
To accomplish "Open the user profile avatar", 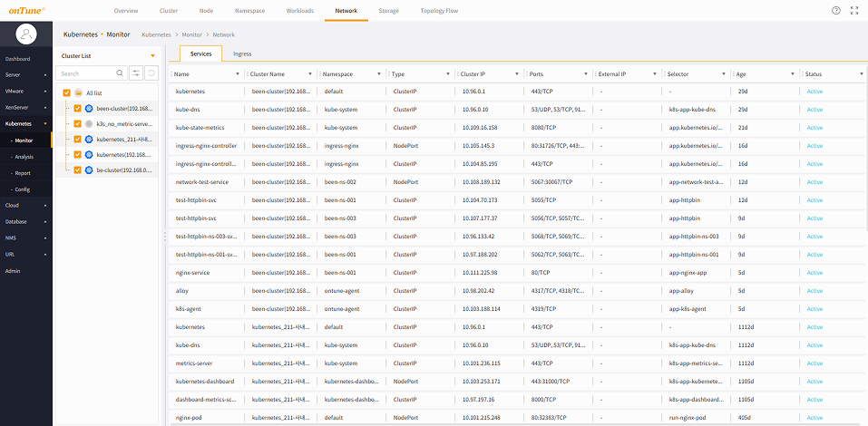I will tap(26, 34).
